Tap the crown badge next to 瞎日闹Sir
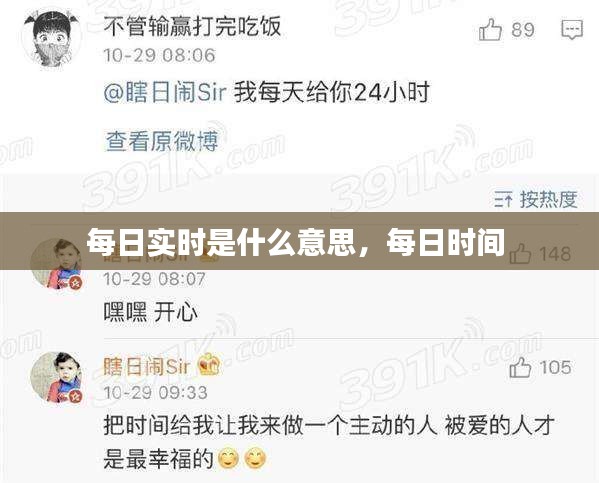 point(209,364)
